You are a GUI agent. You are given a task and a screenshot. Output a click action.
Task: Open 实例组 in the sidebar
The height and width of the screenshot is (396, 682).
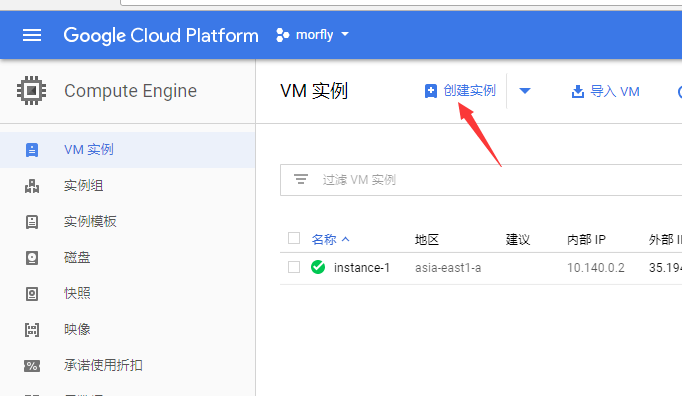(x=84, y=186)
